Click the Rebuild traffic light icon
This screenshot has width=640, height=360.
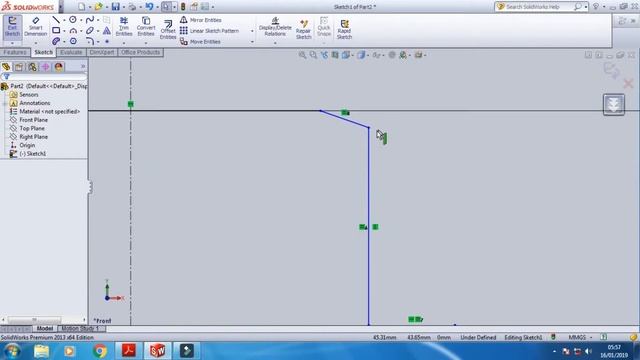(x=183, y=7)
